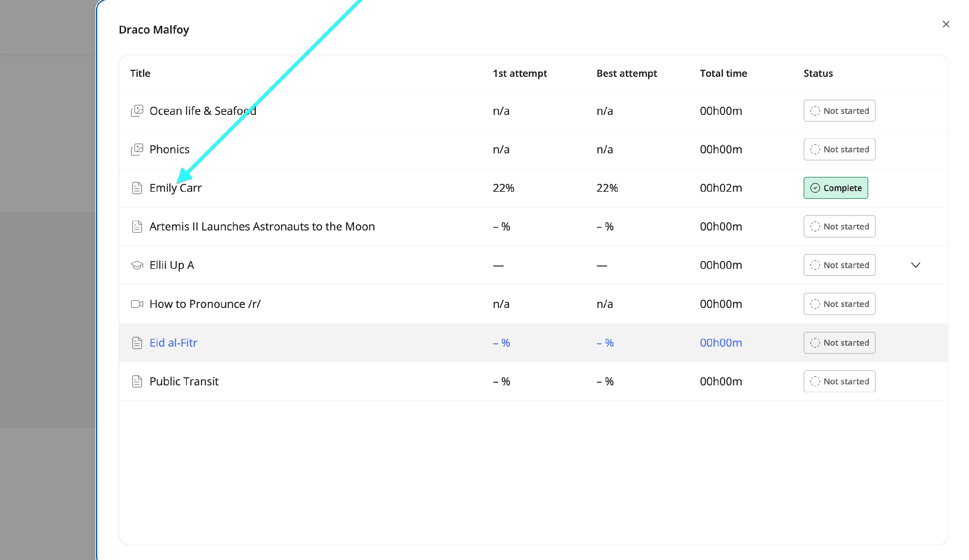Open the Eid al-Fitr lesson link

[x=173, y=342]
